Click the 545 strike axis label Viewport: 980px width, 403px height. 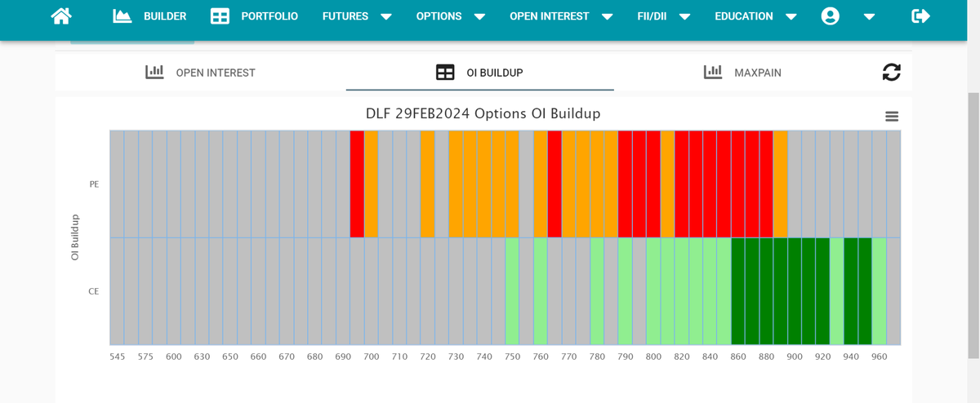[x=118, y=356]
